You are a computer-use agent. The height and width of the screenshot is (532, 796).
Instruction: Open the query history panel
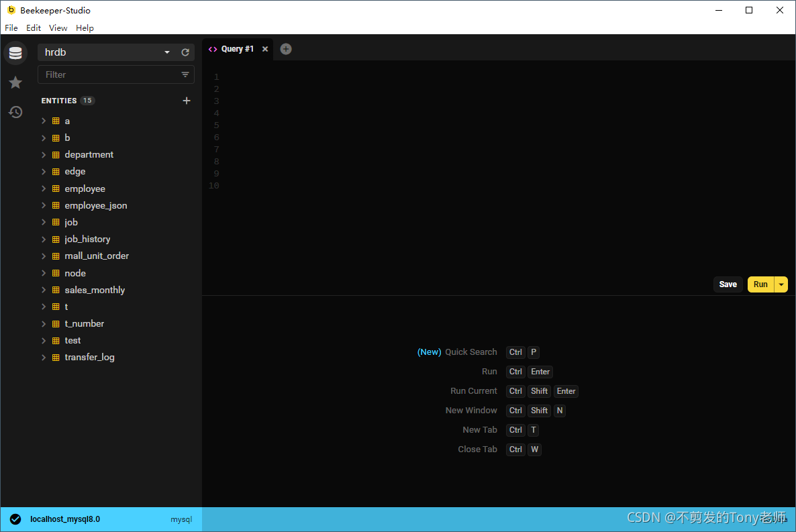[15, 112]
